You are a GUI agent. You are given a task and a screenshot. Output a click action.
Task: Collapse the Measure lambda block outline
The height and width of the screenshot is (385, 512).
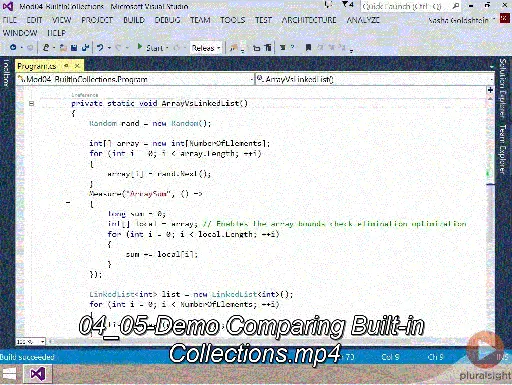(68, 202)
